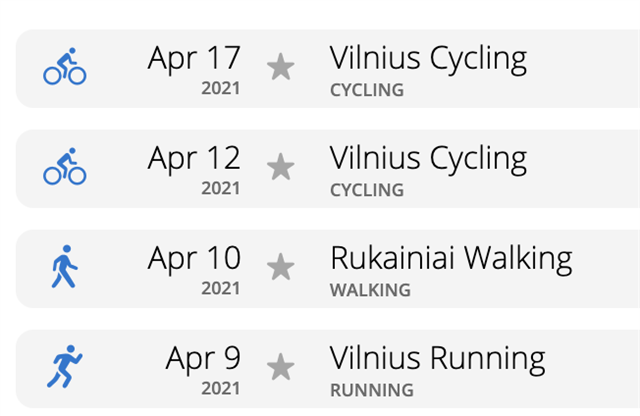Click the running icon for Apr 9
640x416 pixels.
click(x=64, y=366)
